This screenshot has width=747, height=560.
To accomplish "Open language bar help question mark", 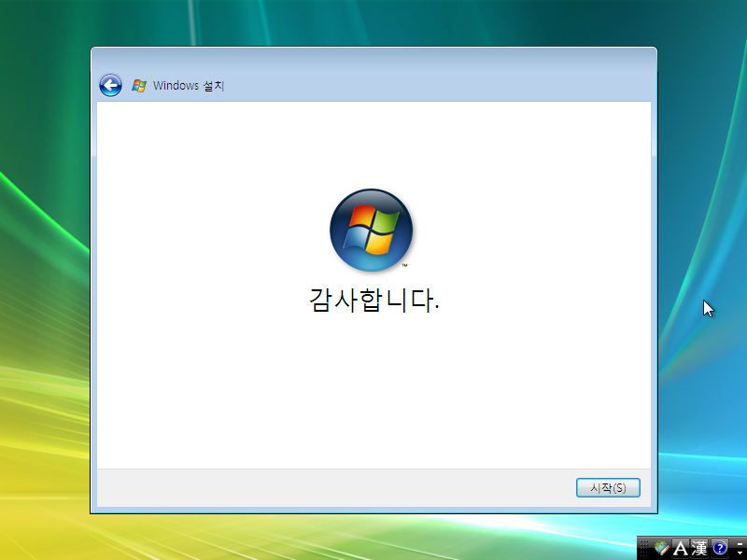I will 719,548.
